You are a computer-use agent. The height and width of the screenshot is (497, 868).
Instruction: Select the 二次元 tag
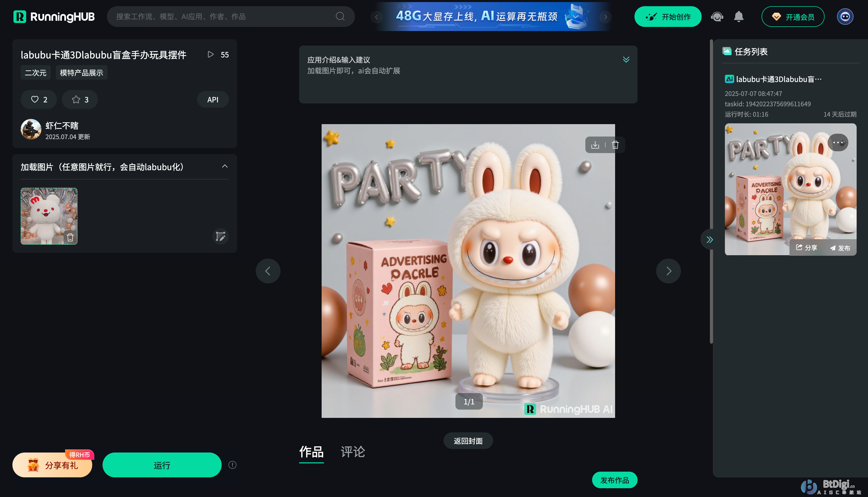click(x=35, y=73)
